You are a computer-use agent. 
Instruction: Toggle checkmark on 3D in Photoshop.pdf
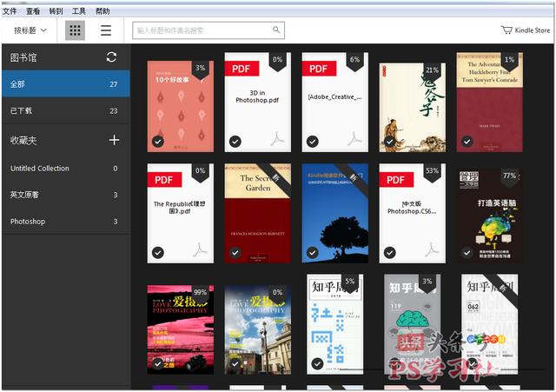pos(235,141)
